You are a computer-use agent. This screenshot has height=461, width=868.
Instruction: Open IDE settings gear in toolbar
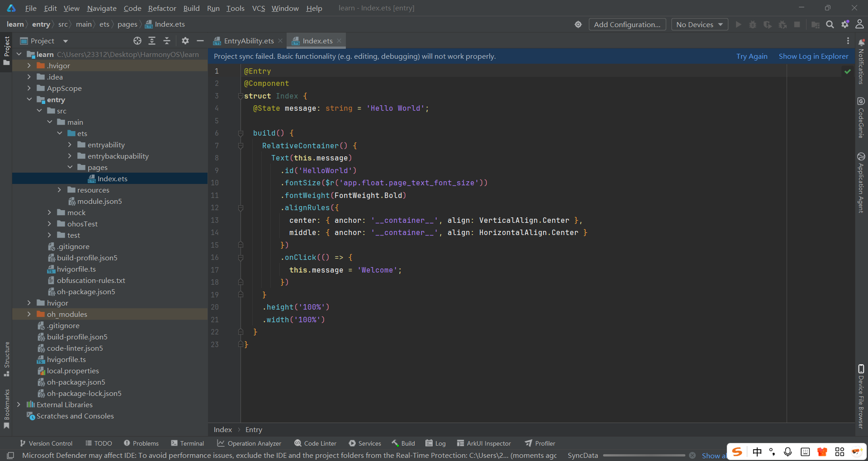pyautogui.click(x=845, y=24)
